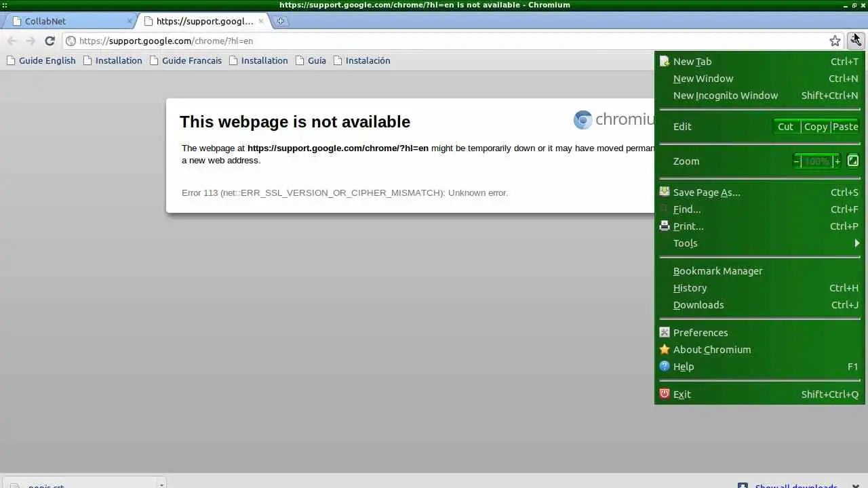Click the 'This webpage is not available' heading

click(x=295, y=122)
